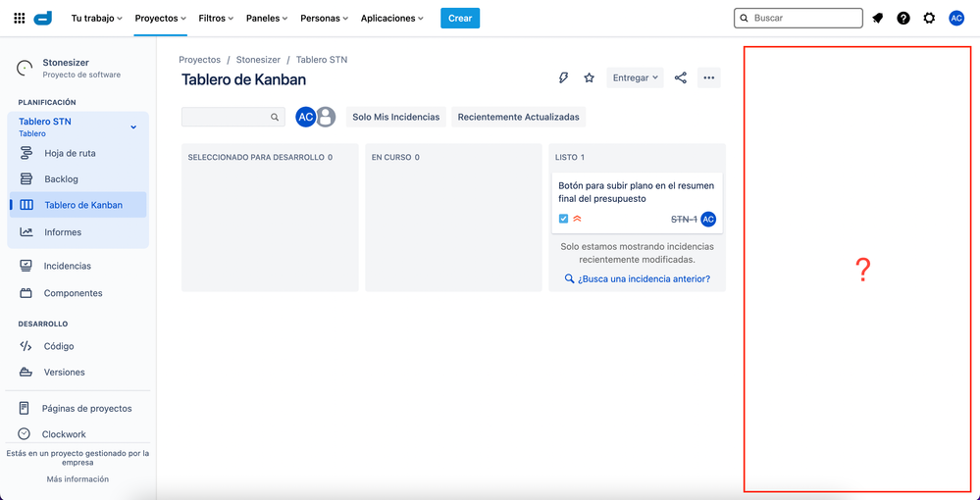
Task: Click the share board icon
Action: [x=681, y=77]
